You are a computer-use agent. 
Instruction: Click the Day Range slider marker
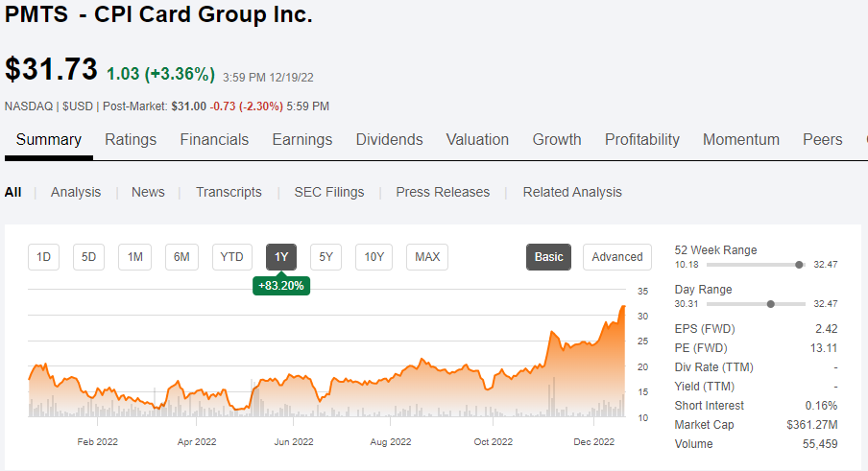[x=771, y=304]
